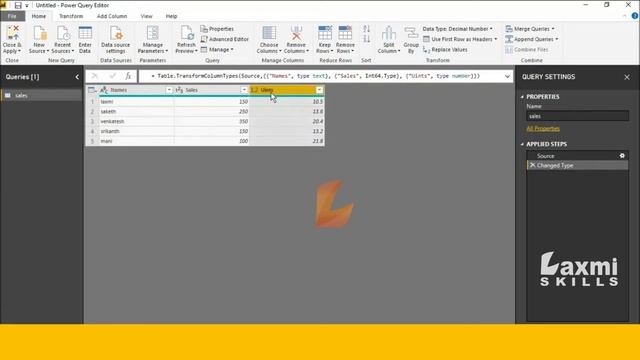Sort ascending with the A-Z icon
The height and width of the screenshot is (360, 640).
(x=367, y=29)
